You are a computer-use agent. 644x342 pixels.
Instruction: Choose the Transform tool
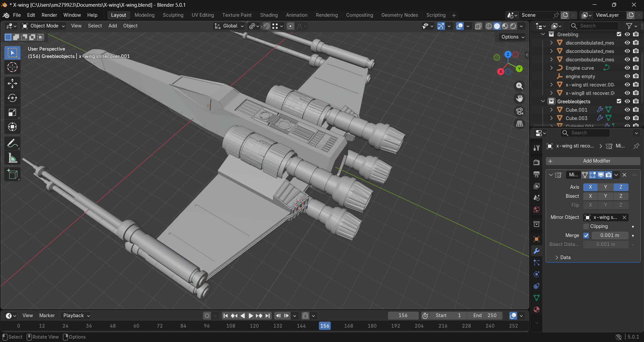(x=12, y=127)
